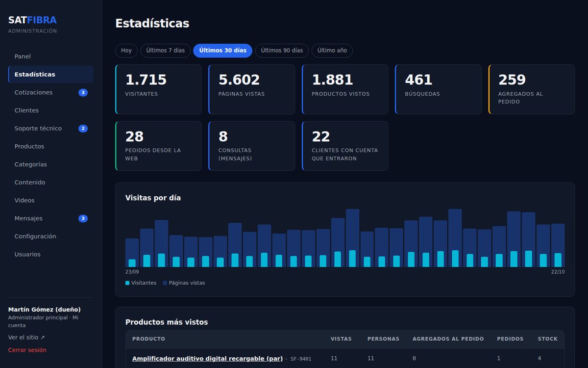Switch to Último año range
588x368 pixels.
(x=332, y=51)
